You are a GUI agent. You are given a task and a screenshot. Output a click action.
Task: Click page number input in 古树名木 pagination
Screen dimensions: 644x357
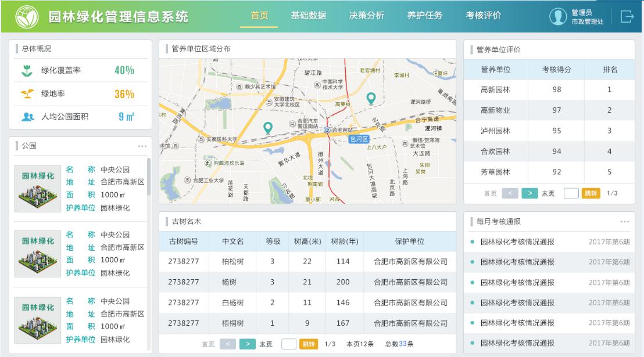pyautogui.click(x=289, y=344)
